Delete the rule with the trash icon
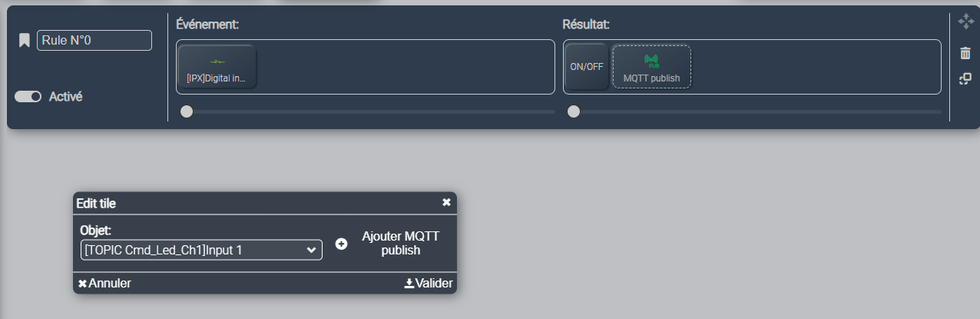Screen dimensions: 980x319 click(965, 53)
